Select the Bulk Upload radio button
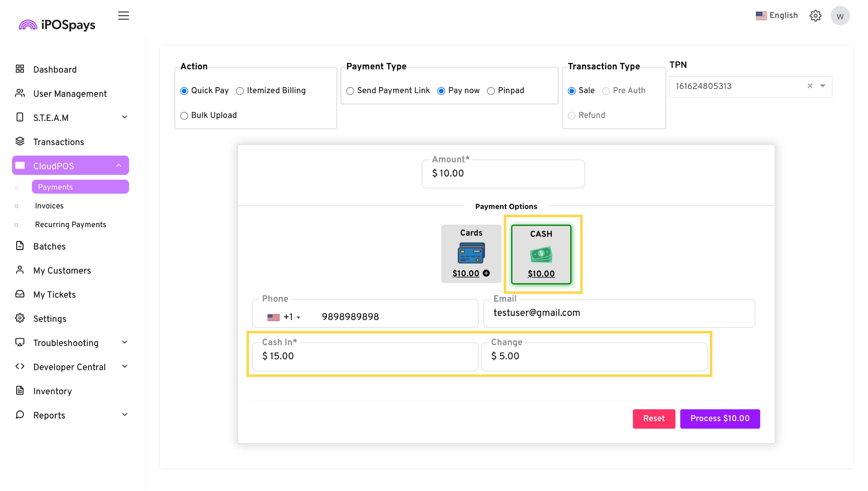The height and width of the screenshot is (491, 868). [184, 116]
